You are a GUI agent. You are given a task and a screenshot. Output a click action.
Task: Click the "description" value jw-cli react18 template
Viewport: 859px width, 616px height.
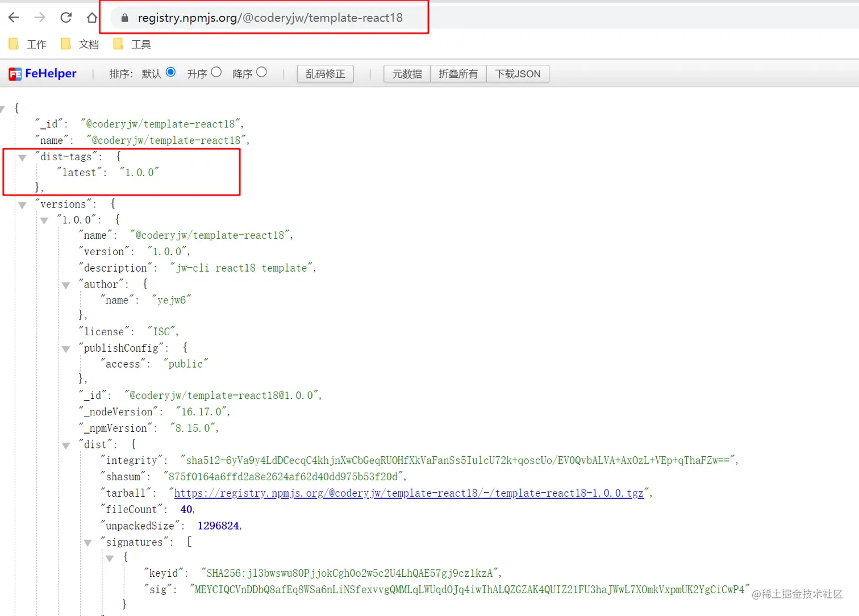[x=241, y=268]
